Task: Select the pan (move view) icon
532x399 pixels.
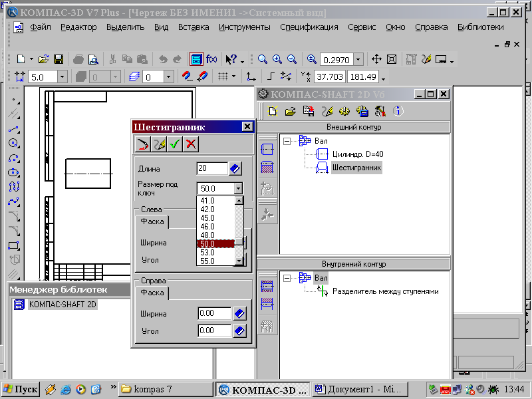Action: pos(376,59)
